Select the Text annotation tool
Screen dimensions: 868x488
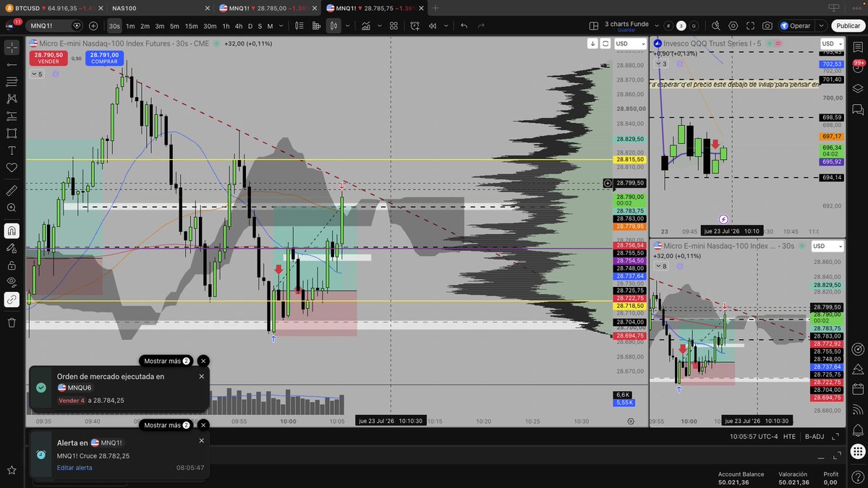12,150
